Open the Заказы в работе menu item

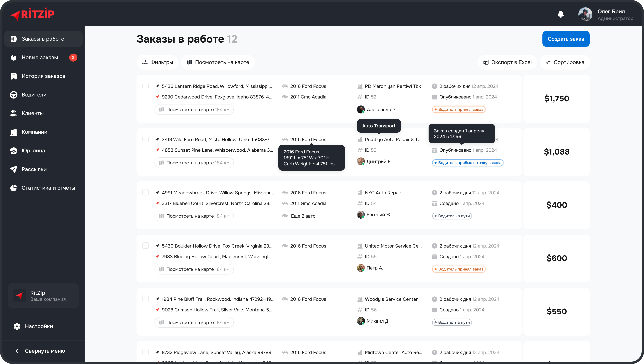43,39
